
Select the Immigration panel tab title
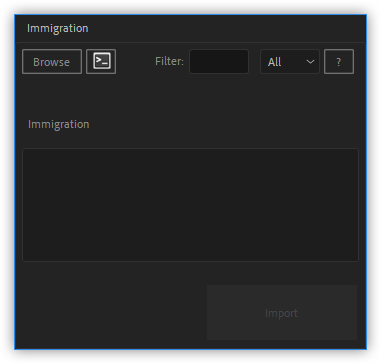58,28
